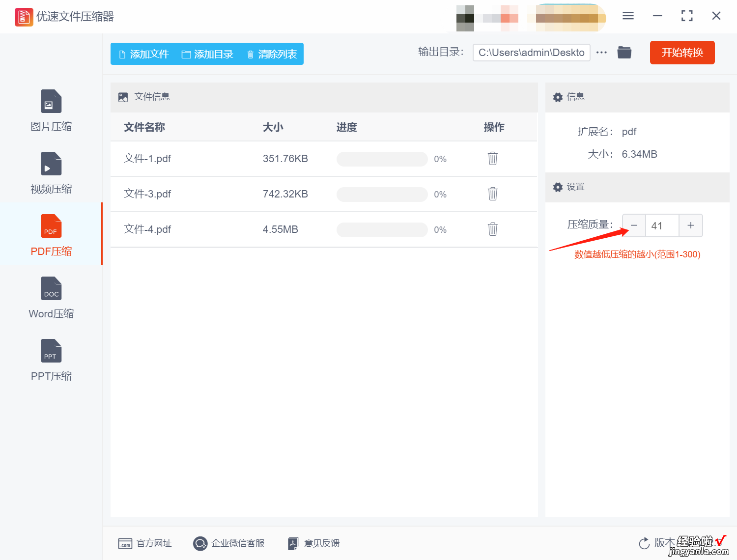Open 官方网址 official website link

[145, 543]
